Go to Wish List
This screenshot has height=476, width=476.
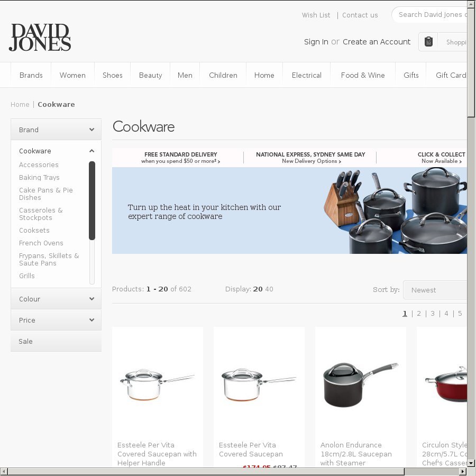316,15
